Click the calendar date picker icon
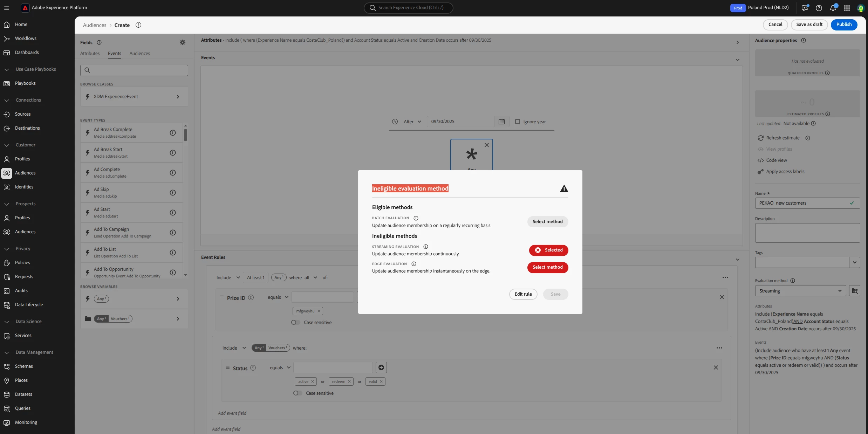Viewport: 868px width, 434px height. (x=501, y=122)
